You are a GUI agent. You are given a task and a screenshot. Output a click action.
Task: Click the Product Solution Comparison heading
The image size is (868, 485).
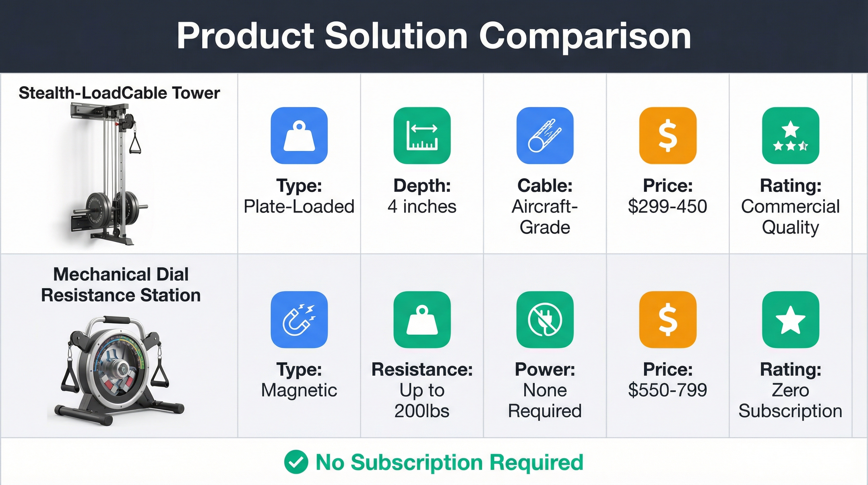pos(434,36)
